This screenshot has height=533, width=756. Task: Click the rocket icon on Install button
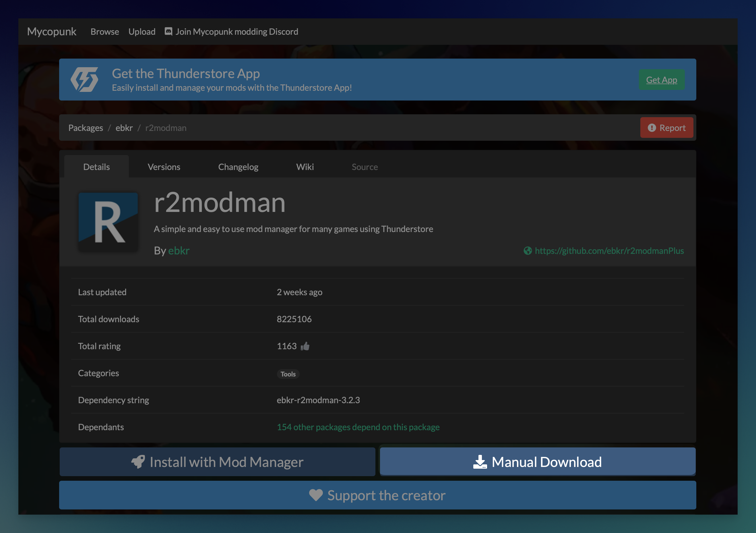coord(138,462)
